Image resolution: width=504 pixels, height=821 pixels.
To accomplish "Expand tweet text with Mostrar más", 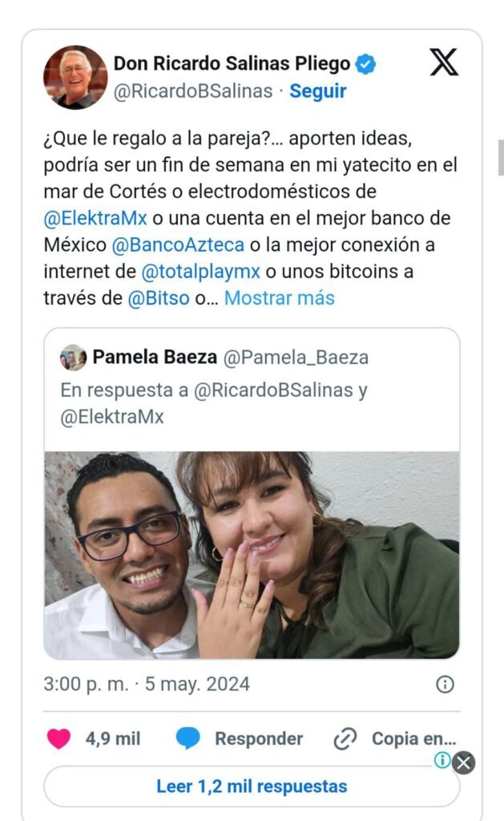I will [x=280, y=298].
